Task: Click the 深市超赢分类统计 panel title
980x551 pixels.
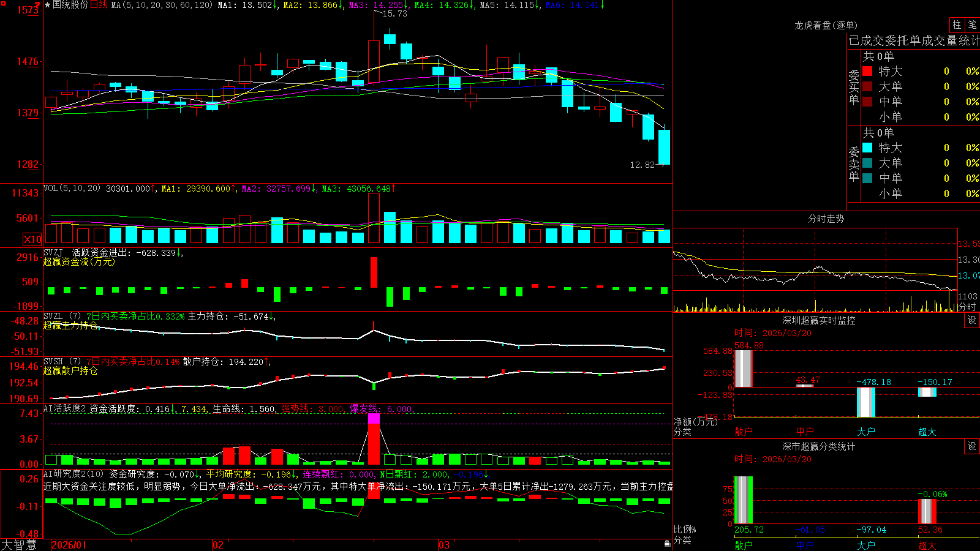Action: (x=818, y=446)
